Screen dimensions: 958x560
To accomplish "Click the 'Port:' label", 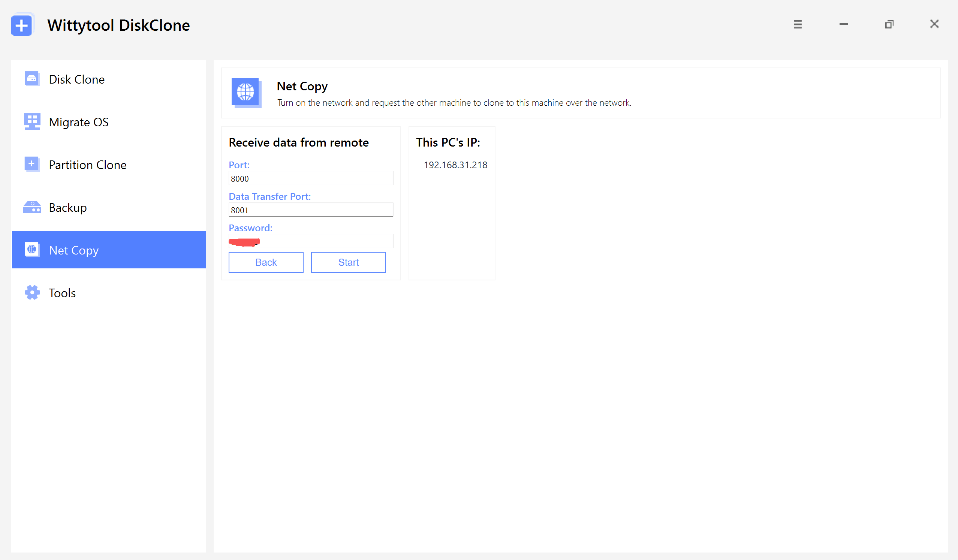I will [x=239, y=165].
